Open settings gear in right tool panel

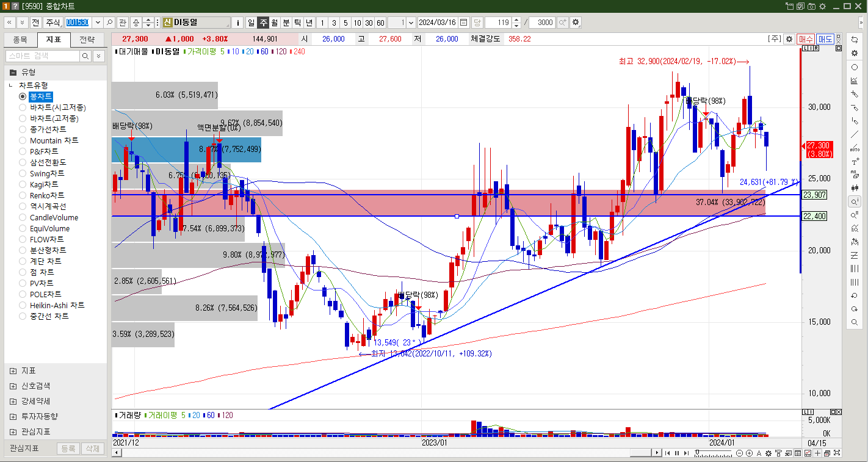click(855, 53)
